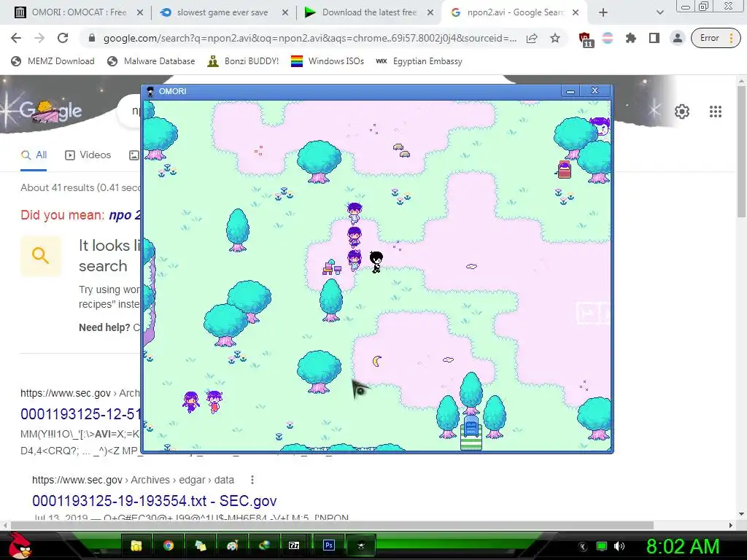Open the 0001193125-12-51 result link
The height and width of the screenshot is (560, 747).
80,414
